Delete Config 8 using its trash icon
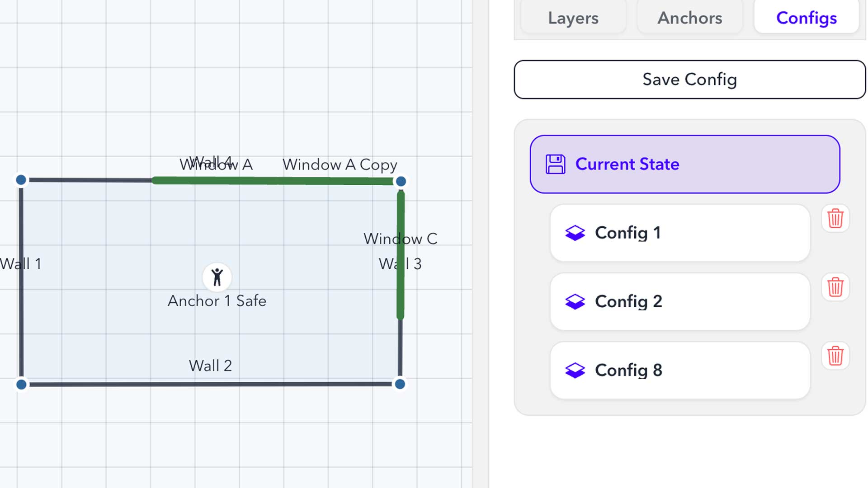 (x=835, y=356)
